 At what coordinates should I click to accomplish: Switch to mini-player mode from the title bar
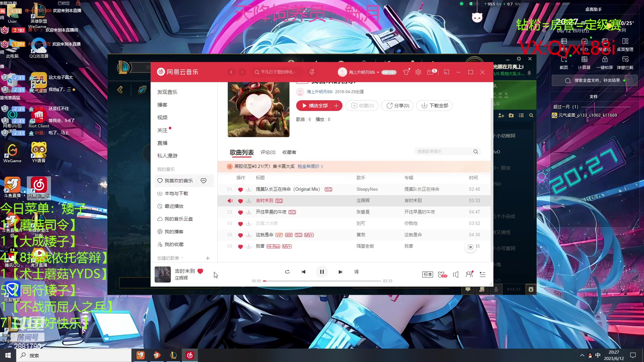point(446,72)
